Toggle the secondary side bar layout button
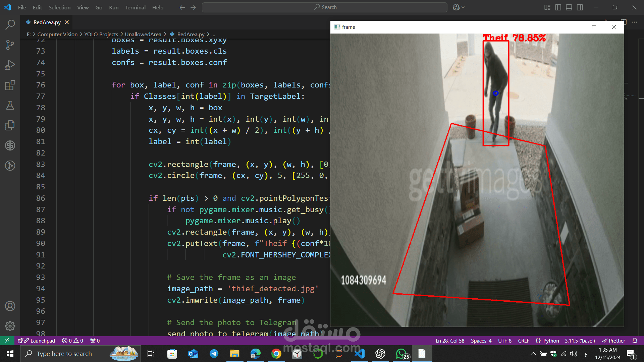Viewport: 644px width, 362px height. [x=580, y=7]
